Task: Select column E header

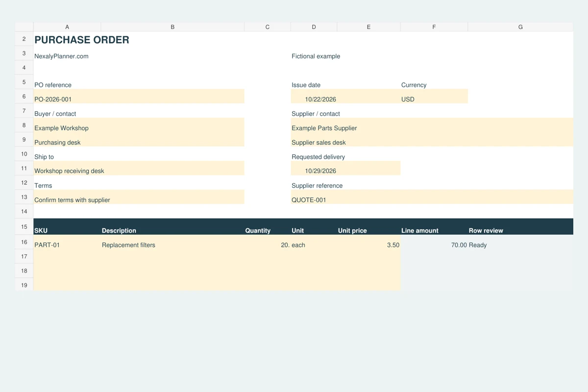Action: point(368,27)
